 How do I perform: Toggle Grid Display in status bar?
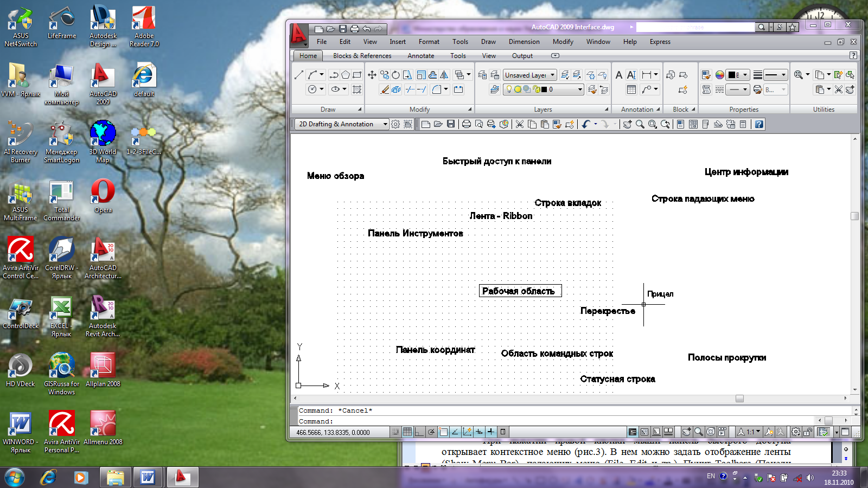[407, 432]
